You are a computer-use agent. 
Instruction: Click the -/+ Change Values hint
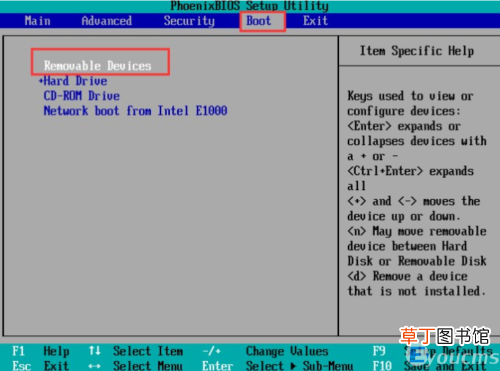265,351
